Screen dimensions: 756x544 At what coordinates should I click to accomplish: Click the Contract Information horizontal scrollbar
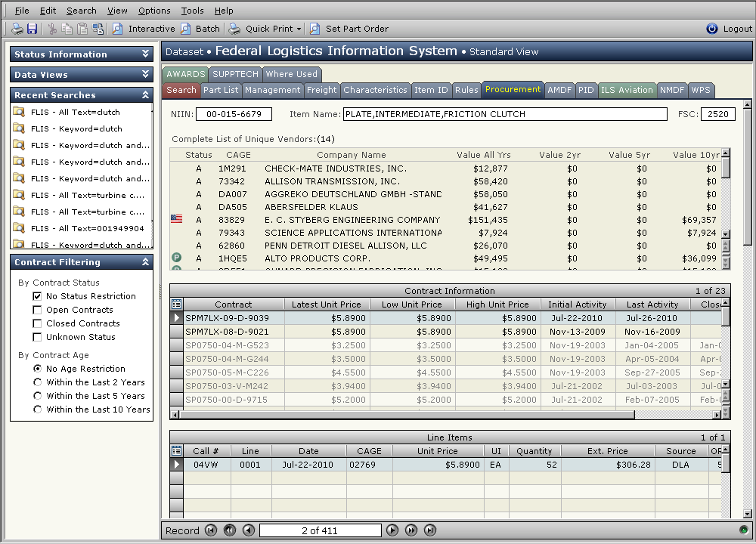tap(446, 414)
